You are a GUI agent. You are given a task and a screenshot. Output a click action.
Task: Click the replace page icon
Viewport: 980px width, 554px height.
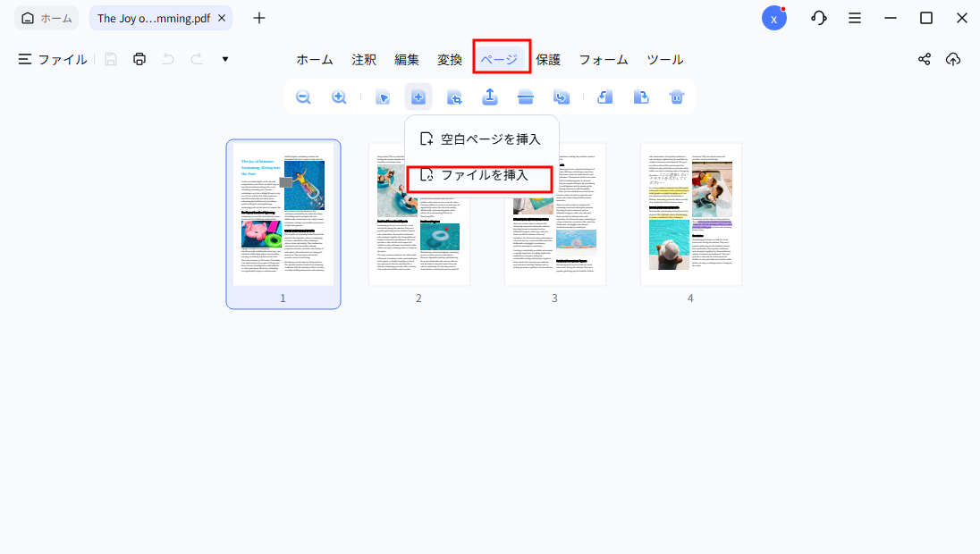[562, 97]
